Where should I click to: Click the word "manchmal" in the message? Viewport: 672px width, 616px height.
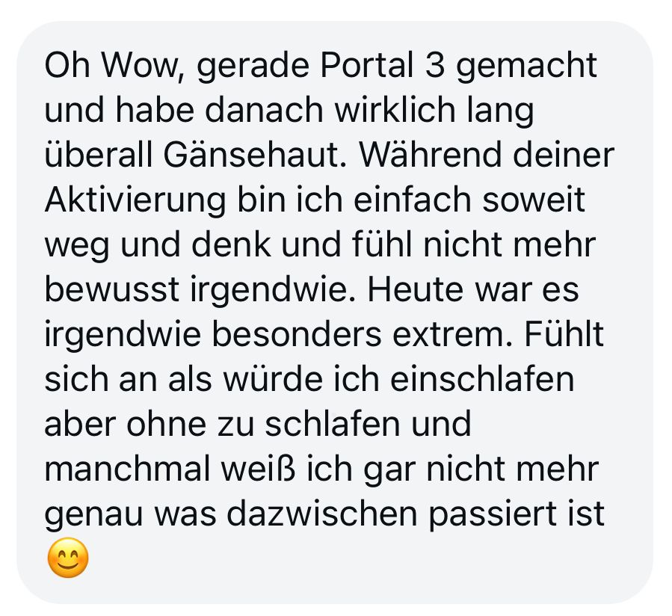[127, 469]
